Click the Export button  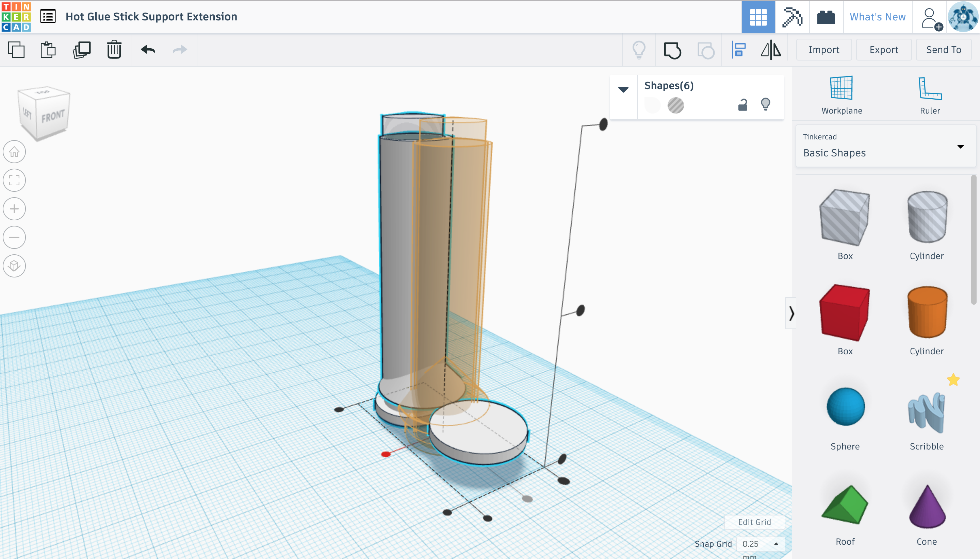tap(884, 50)
